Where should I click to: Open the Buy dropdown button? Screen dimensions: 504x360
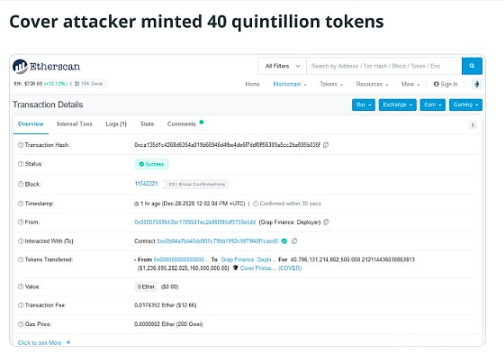[x=363, y=105]
